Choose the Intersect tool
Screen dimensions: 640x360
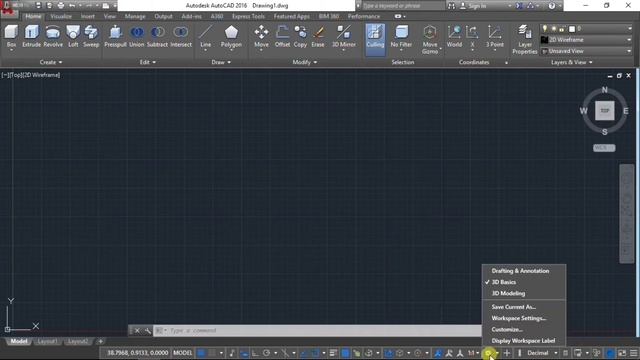click(181, 36)
